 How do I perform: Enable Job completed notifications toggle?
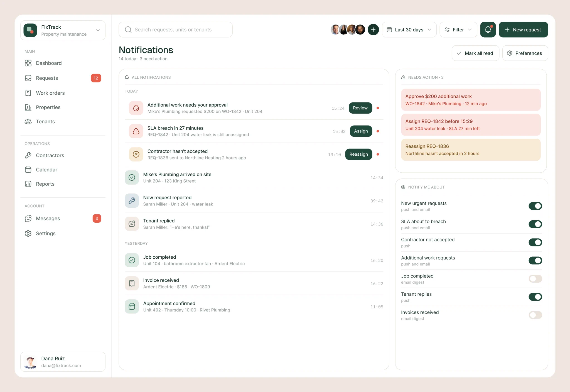tap(535, 279)
